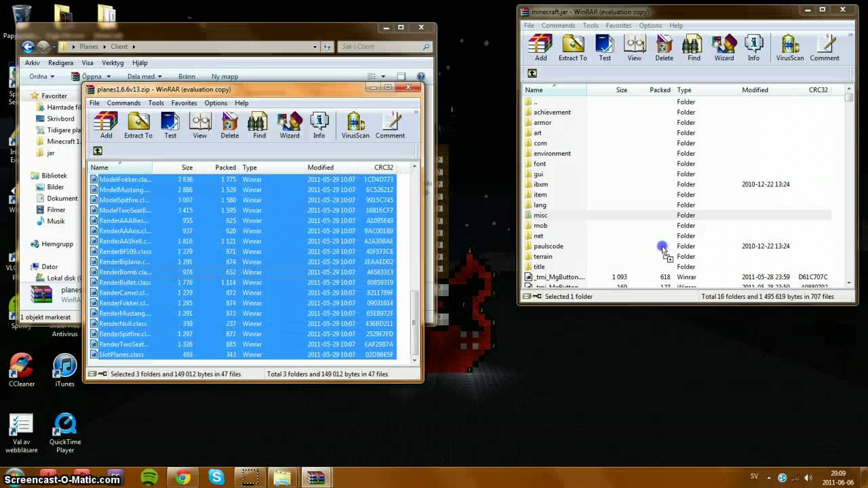The width and height of the screenshot is (868, 488).
Task: Click Explorer back navigation button
Action: 28,47
